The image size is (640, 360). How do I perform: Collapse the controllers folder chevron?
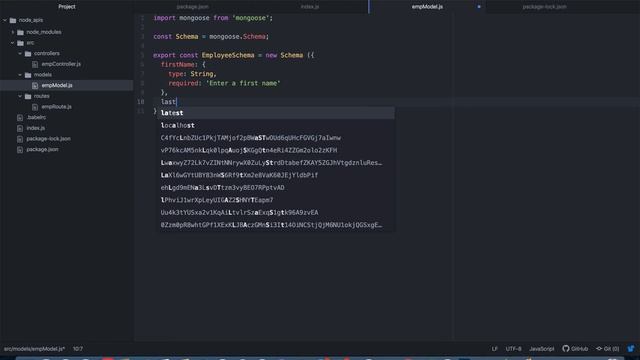pos(20,53)
